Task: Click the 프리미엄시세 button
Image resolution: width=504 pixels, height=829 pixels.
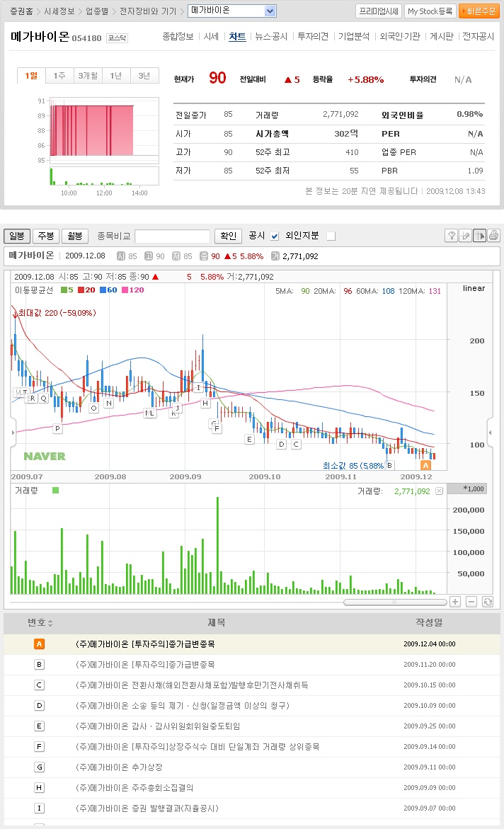Action: coord(379,11)
